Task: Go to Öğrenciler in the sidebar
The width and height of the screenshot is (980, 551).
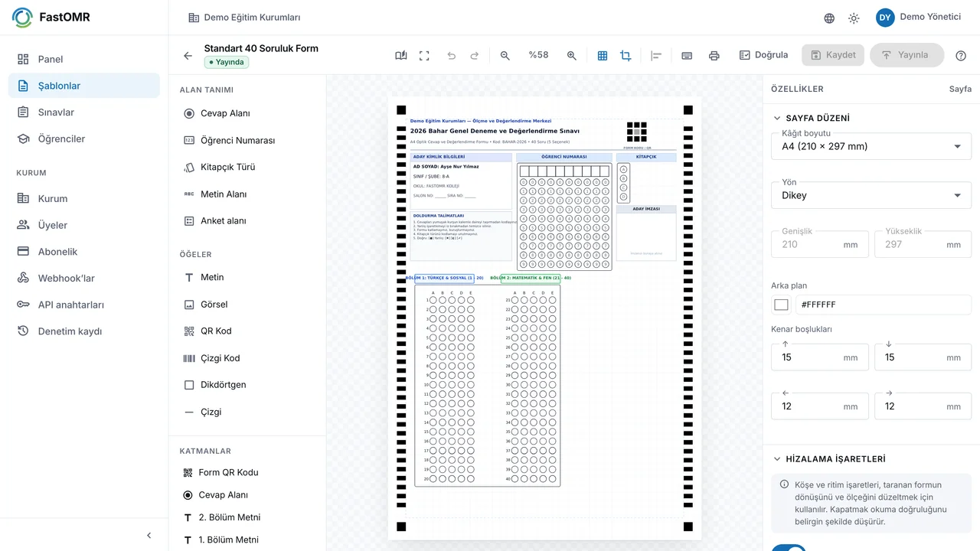Action: (x=84, y=139)
